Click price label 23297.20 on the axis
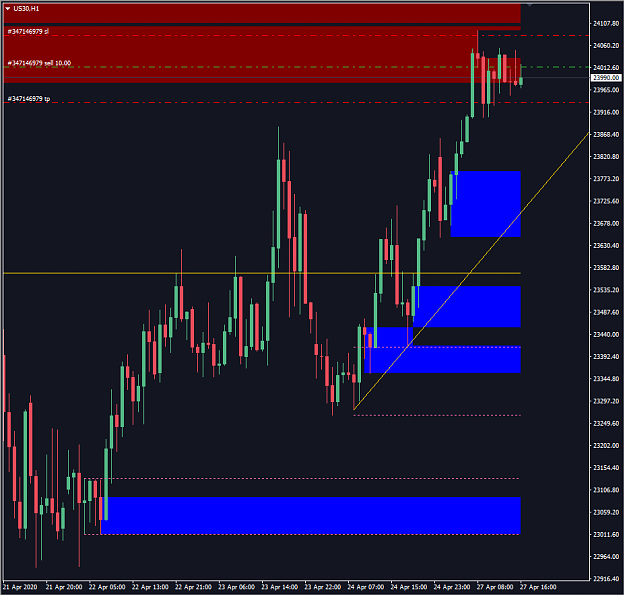 tap(606, 401)
